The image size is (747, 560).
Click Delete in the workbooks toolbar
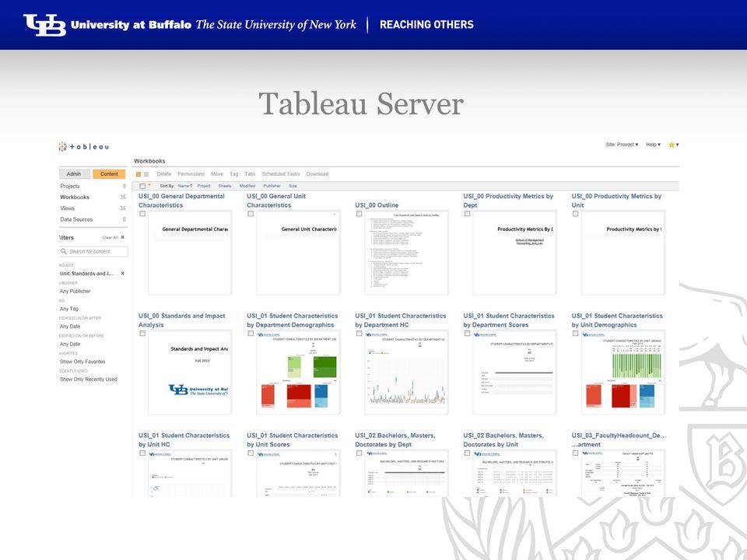[x=164, y=174]
